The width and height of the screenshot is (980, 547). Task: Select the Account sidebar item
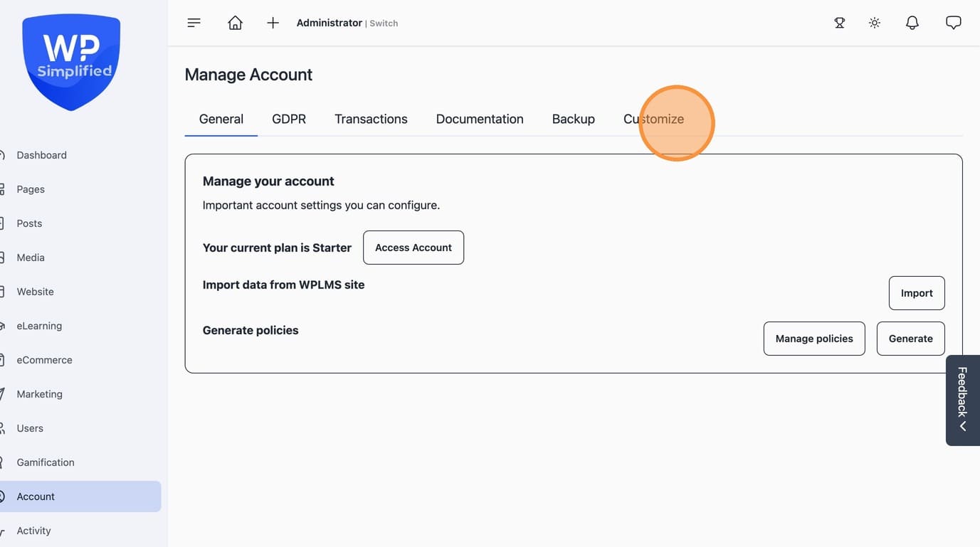pyautogui.click(x=80, y=496)
